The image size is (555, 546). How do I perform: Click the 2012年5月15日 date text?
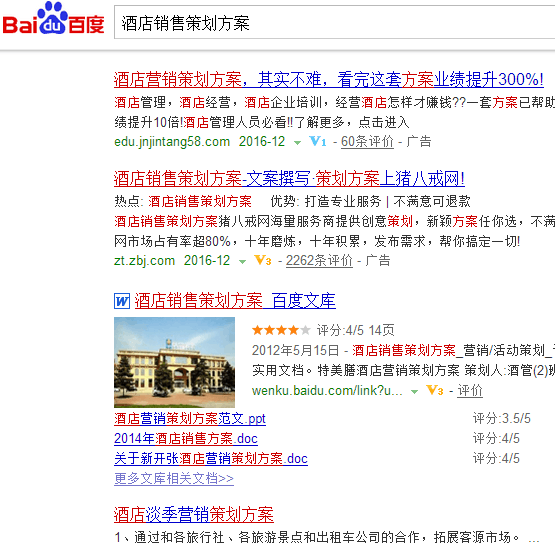coord(296,351)
